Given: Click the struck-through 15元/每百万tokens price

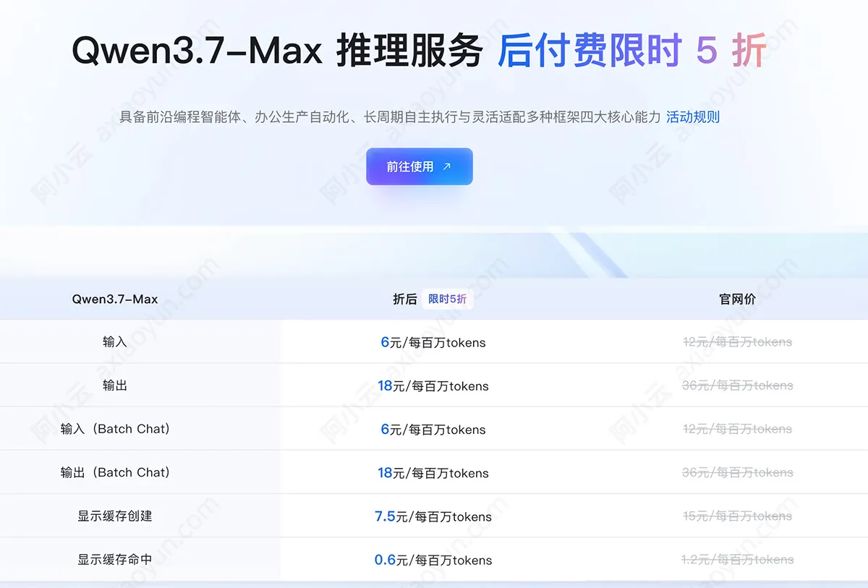Looking at the screenshot, I should coord(738,516).
